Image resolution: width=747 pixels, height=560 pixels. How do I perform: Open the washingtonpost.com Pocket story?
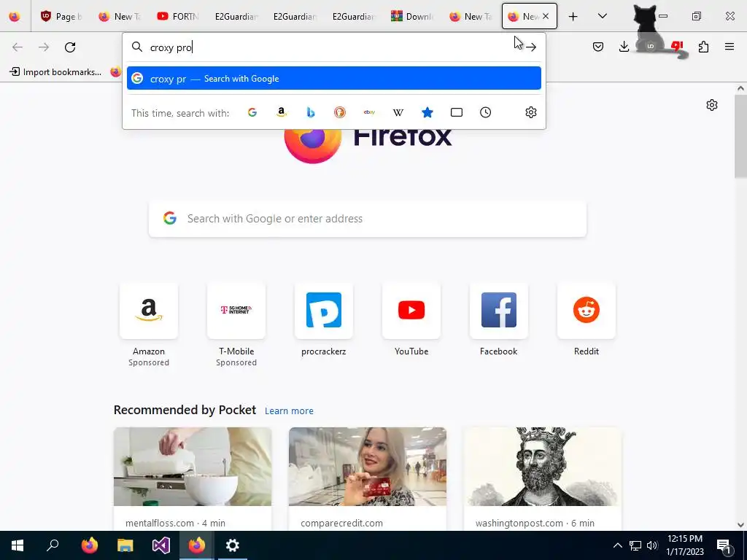(543, 479)
